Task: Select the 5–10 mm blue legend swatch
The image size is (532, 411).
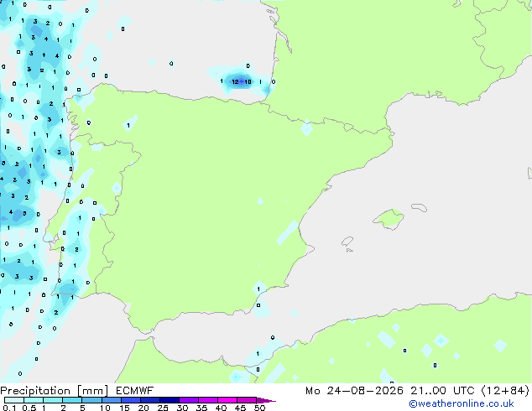Action: [x=91, y=400]
